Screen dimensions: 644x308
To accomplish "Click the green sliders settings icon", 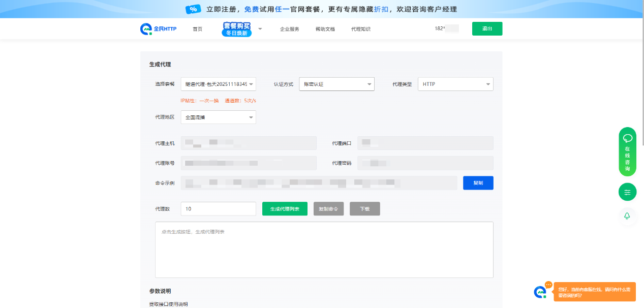I will click(x=627, y=192).
